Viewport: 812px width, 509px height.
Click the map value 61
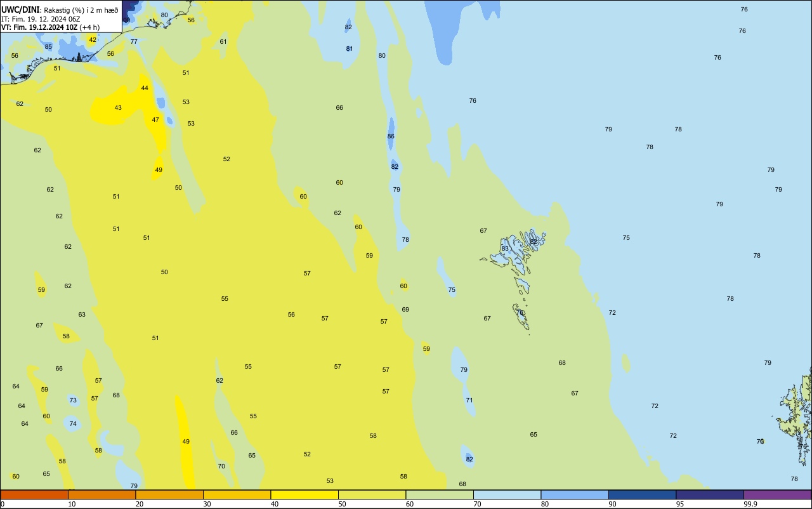coord(223,42)
